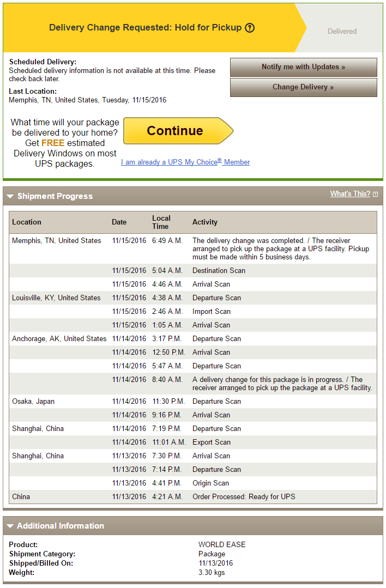Collapse the Additional Information section triangle

click(x=10, y=526)
